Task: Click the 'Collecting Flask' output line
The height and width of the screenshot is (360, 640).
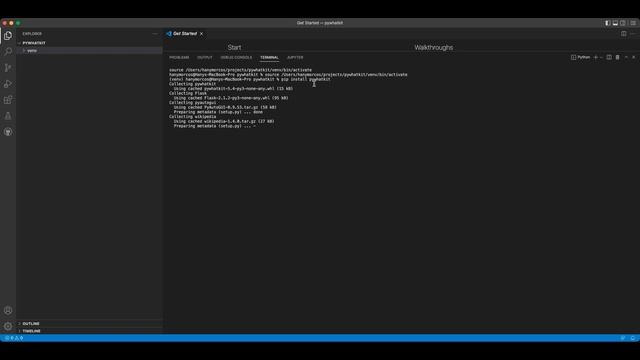Action: tap(188, 93)
